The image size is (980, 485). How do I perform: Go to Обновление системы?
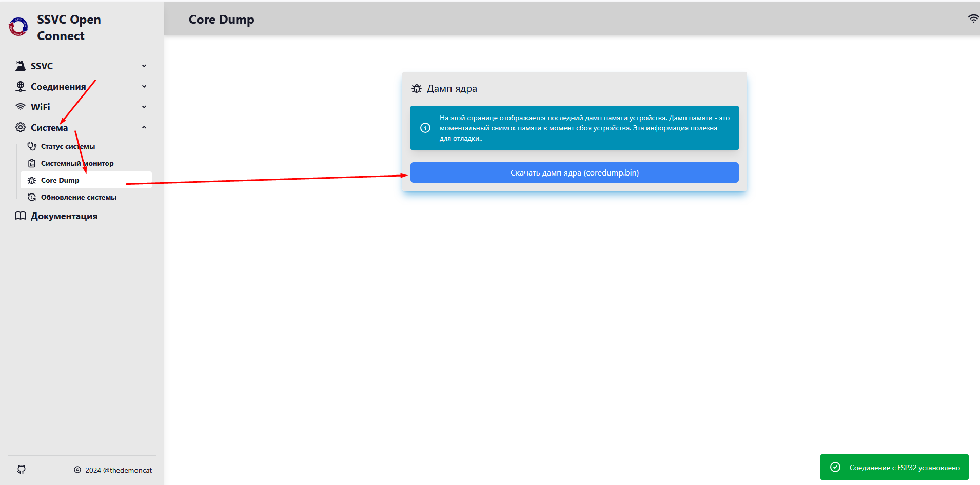[79, 197]
